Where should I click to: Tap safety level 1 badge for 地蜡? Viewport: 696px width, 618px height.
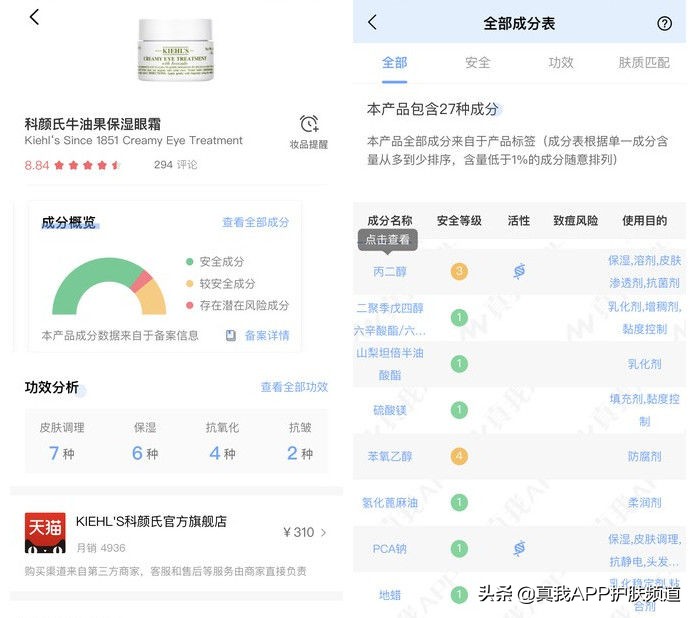(x=459, y=594)
